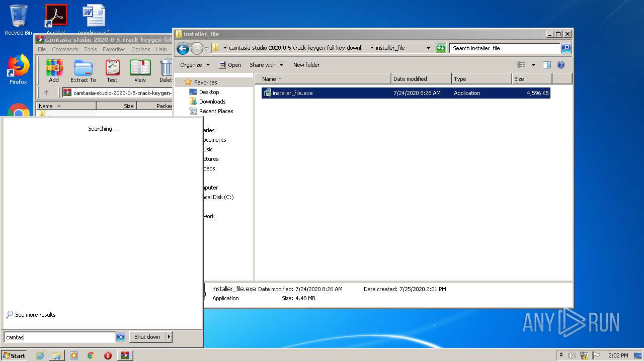
Task: Open WinRAR Favorites menu
Action: click(114, 49)
